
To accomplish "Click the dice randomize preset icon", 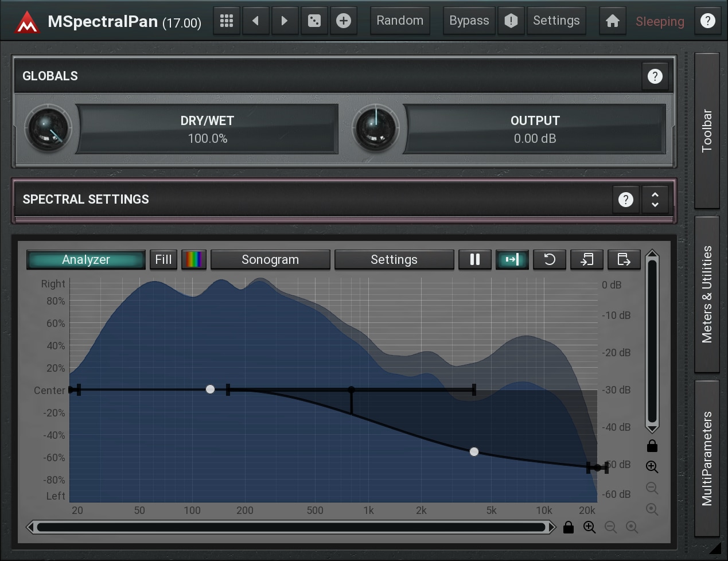I will [314, 21].
